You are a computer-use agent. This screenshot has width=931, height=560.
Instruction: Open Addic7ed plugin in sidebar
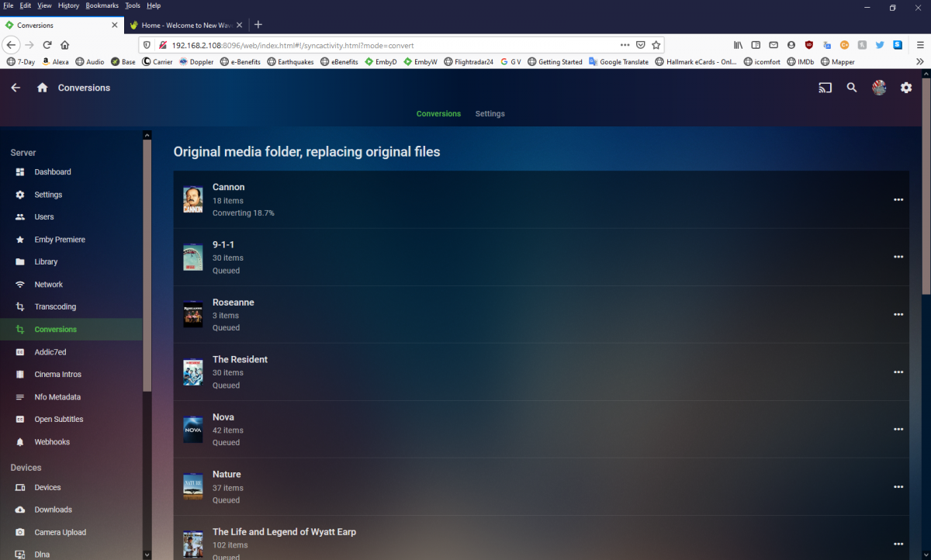click(71, 352)
